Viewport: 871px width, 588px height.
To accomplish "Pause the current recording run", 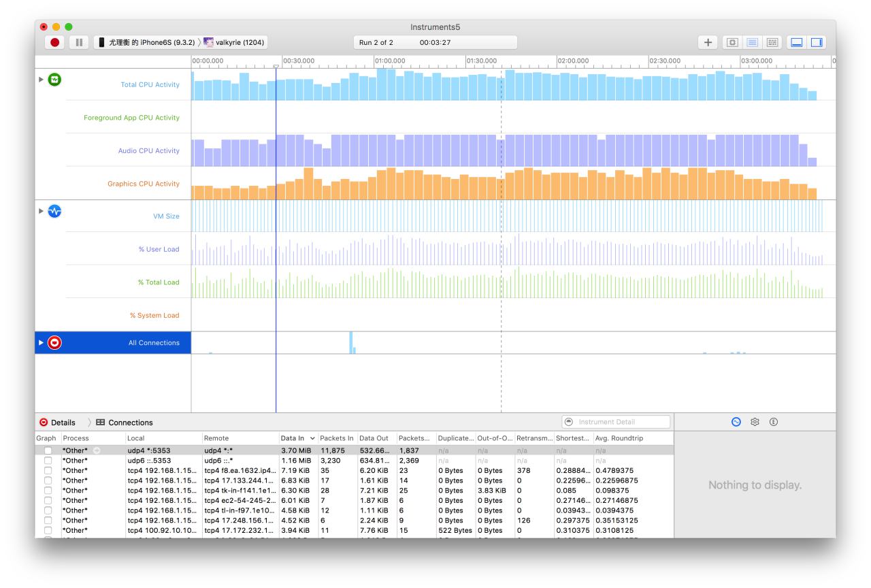I will 79,43.
